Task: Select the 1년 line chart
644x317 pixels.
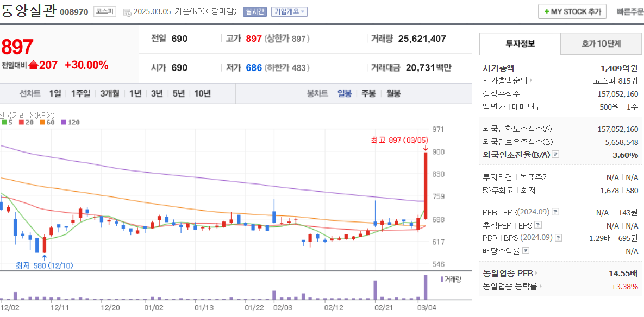Action: [x=135, y=93]
